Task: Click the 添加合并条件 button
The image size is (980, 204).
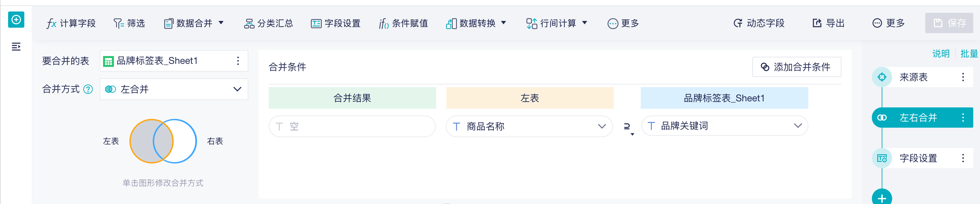Action: click(x=797, y=67)
